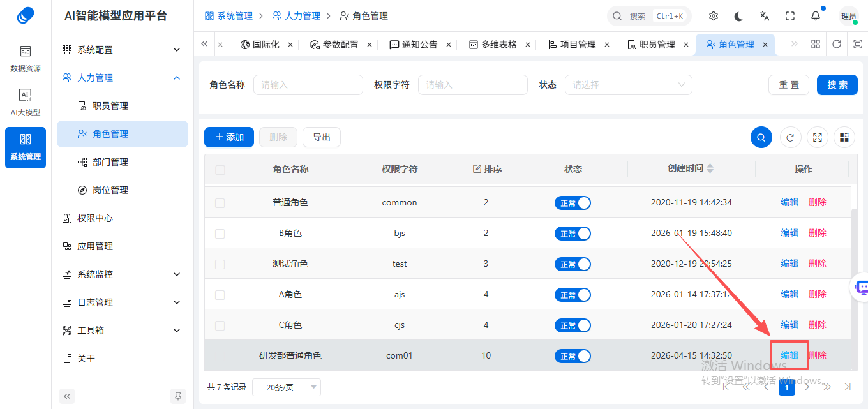Toggle dark mode moon icon

[x=739, y=16]
